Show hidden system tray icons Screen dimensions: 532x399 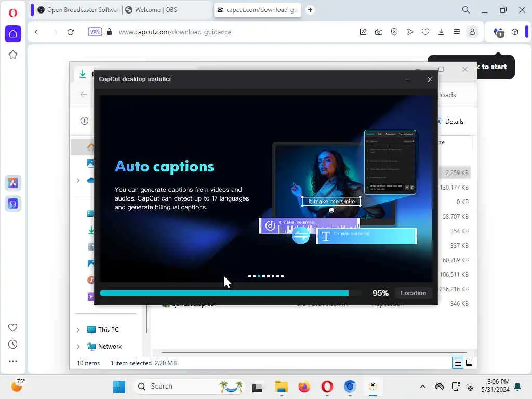[423, 387]
